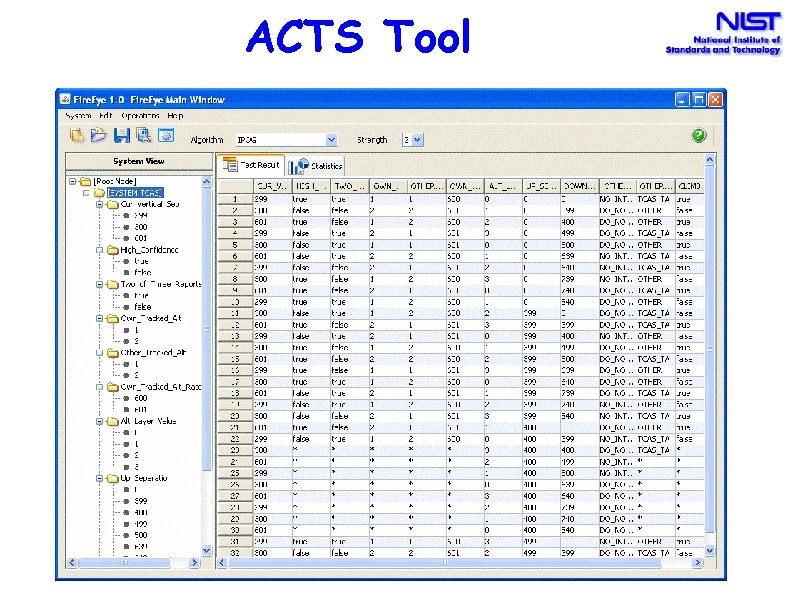Click the green Help icon in the toolbar
The height and width of the screenshot is (595, 794).
tap(699, 135)
